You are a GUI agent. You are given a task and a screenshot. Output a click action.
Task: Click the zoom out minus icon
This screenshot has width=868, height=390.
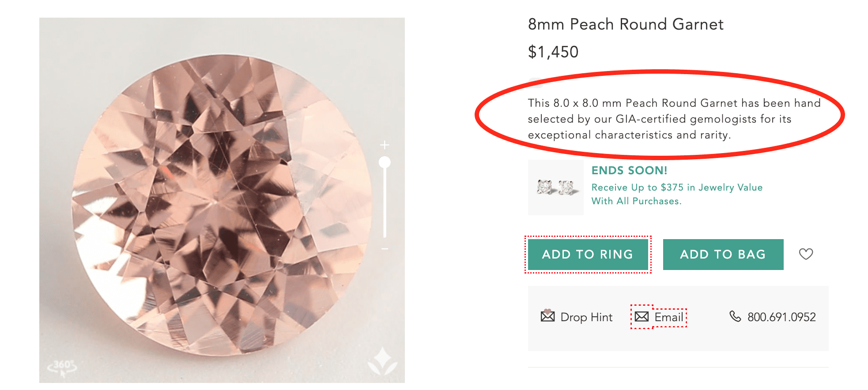(385, 249)
